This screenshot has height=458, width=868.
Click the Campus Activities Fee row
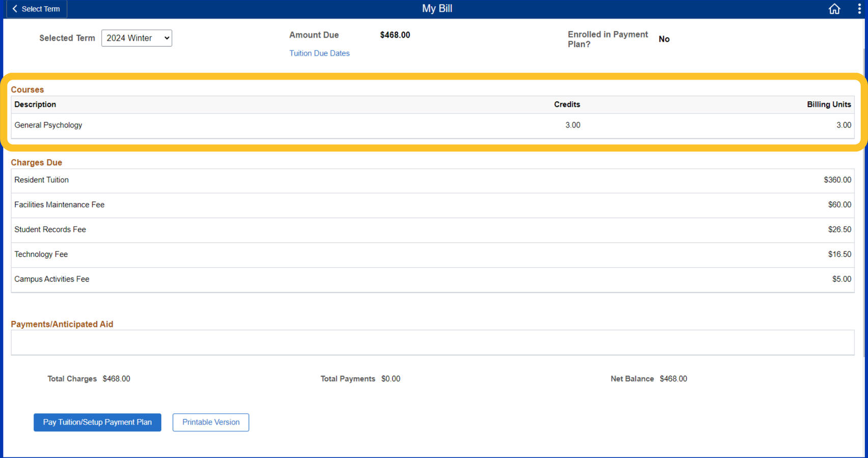[52, 279]
